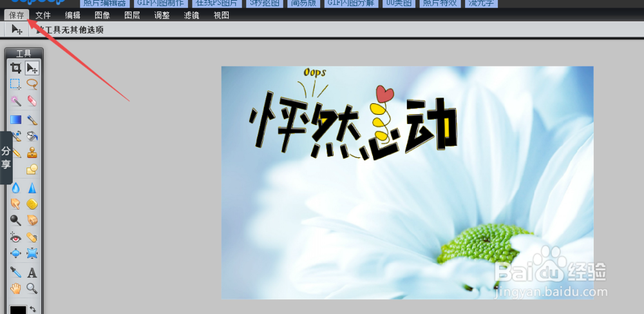This screenshot has width=644, height=314.
Task: Select the Move tool in the toolbox
Action: pyautogui.click(x=32, y=68)
